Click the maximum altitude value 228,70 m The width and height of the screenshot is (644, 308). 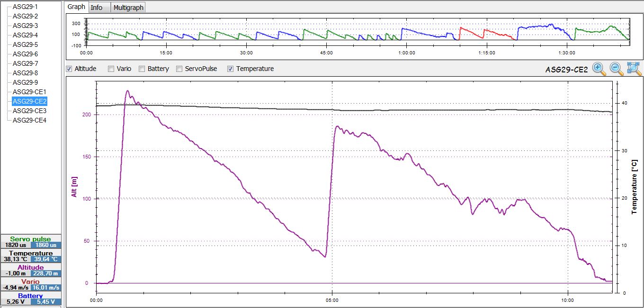[x=45, y=273]
